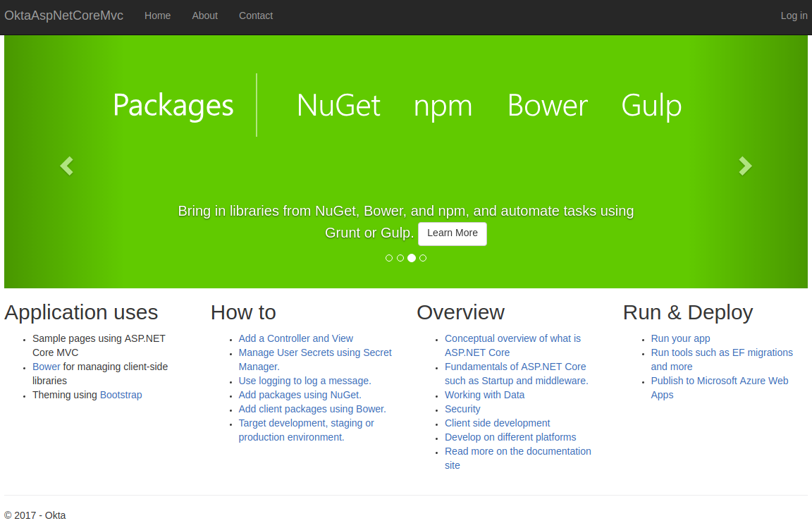This screenshot has height=528, width=812.
Task: Go to the Contact page
Action: click(x=255, y=16)
